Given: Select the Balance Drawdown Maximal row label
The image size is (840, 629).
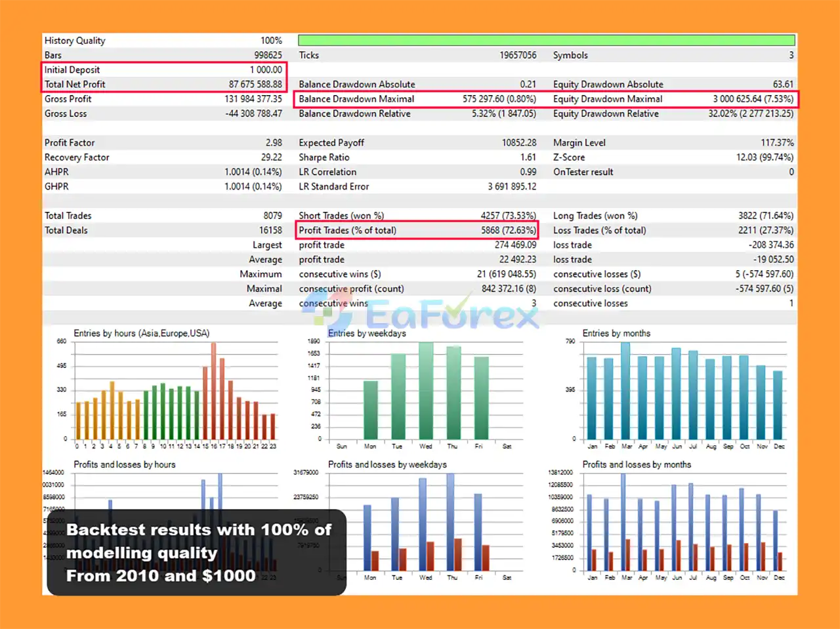Looking at the screenshot, I should point(356,99).
